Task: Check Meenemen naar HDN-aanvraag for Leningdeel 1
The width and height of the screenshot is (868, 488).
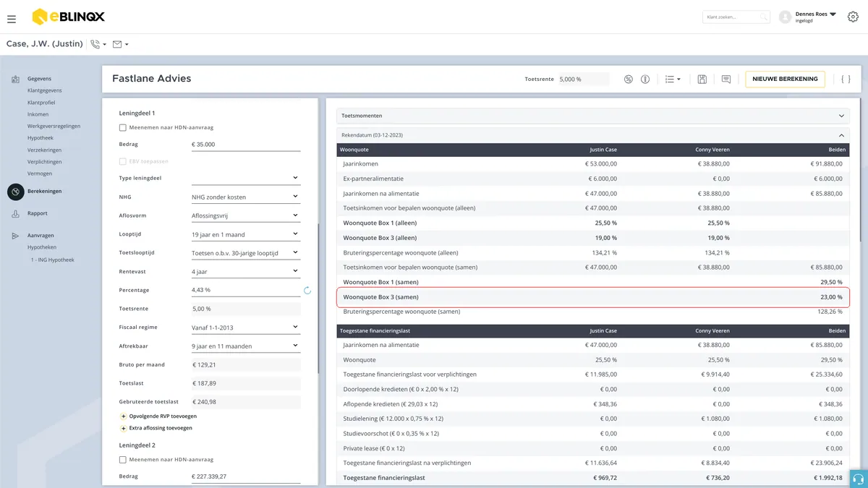Action: (123, 128)
